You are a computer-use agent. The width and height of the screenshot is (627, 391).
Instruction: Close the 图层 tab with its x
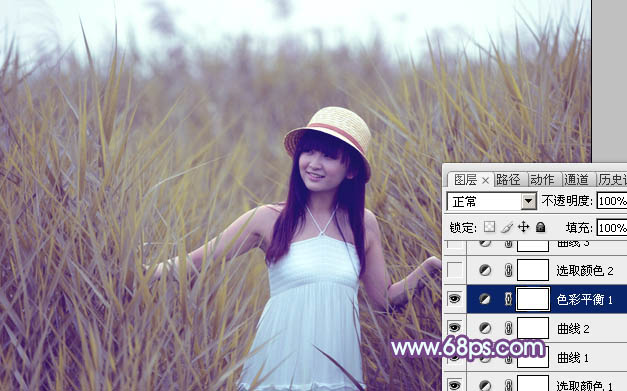(485, 181)
